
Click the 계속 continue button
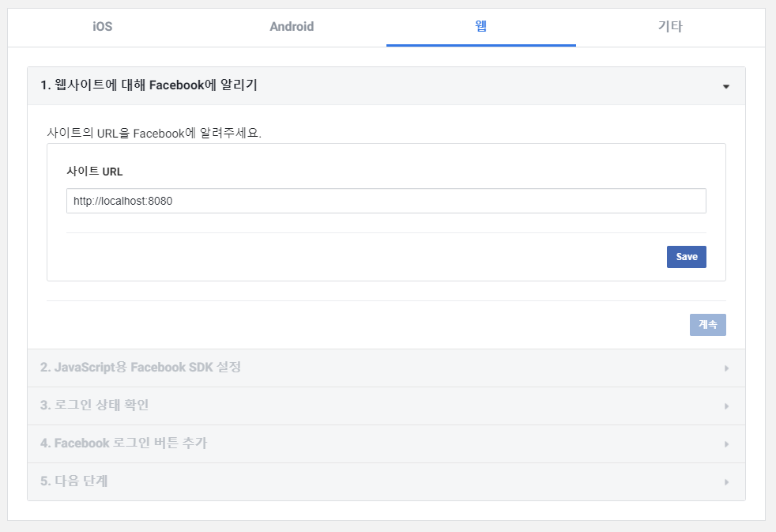(x=708, y=325)
